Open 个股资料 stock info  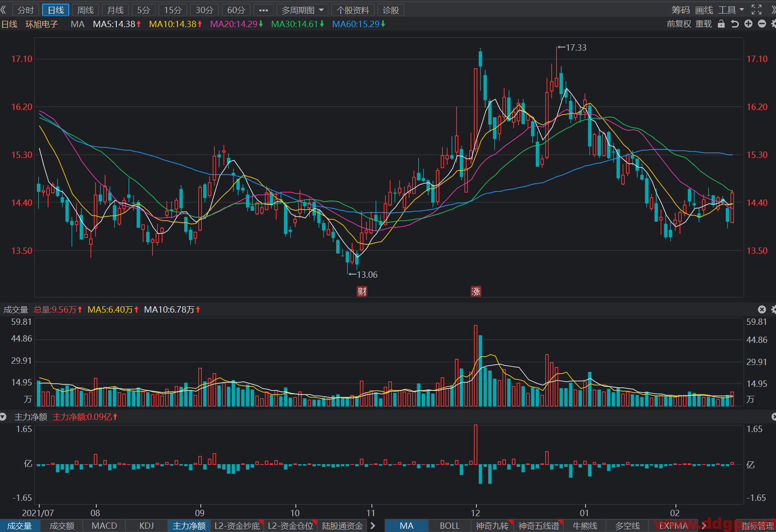tap(353, 10)
